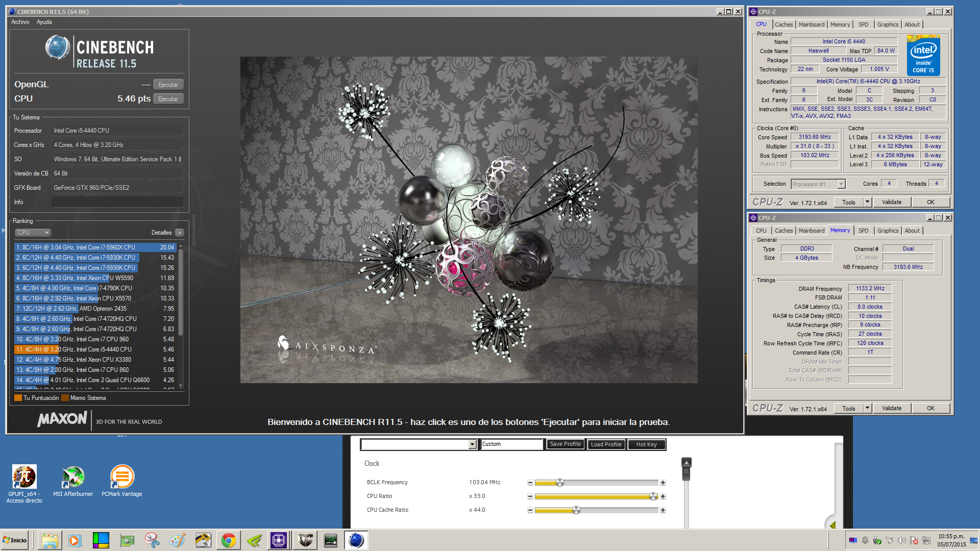
Task: Click the BCLK Frequency slider
Action: (596, 483)
